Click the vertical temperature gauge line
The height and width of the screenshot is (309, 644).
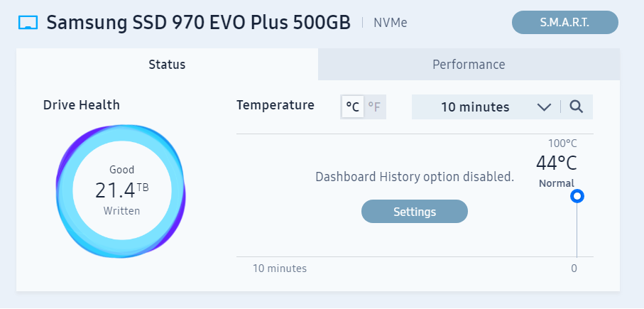[x=577, y=230]
